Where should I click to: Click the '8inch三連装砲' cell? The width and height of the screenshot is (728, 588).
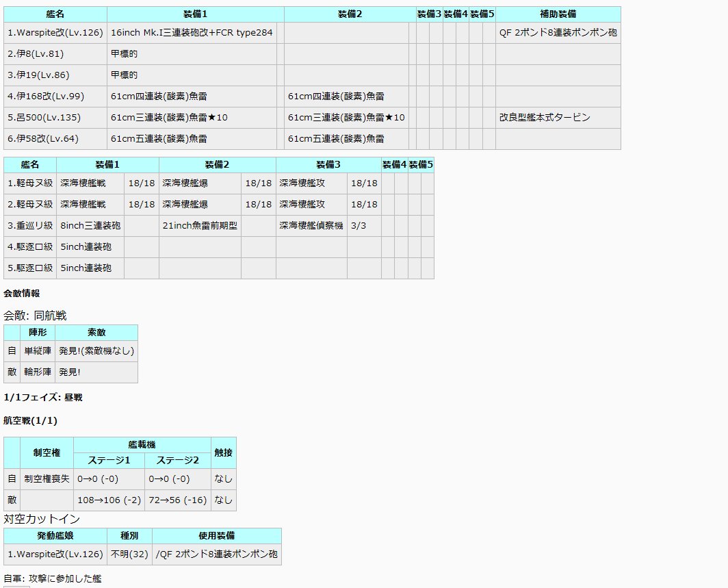pos(90,226)
